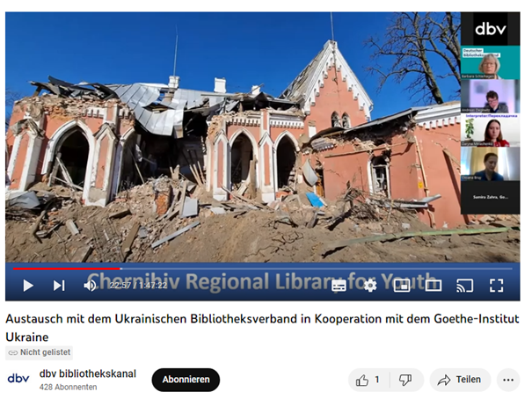
Task: Enable miniplayer mode
Action: tap(402, 286)
